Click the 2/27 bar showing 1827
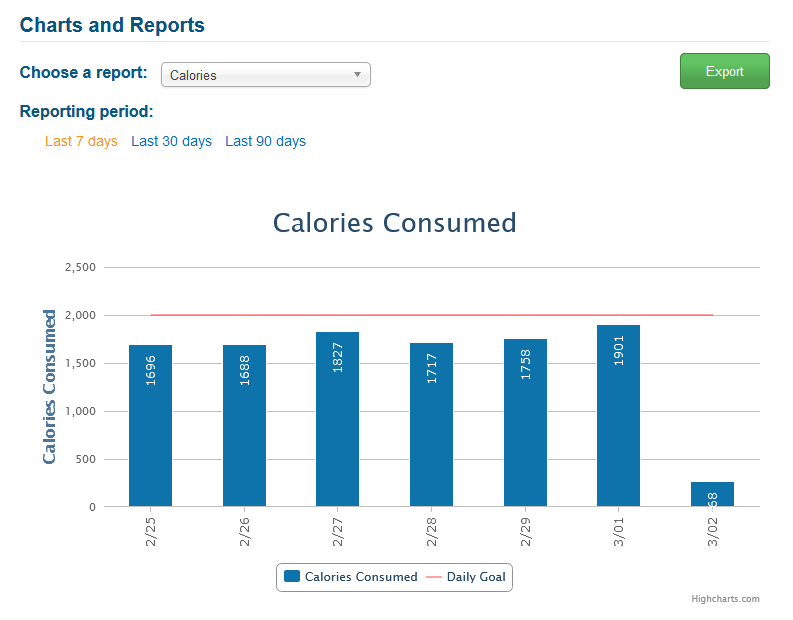This screenshot has width=793, height=620. pyautogui.click(x=337, y=419)
